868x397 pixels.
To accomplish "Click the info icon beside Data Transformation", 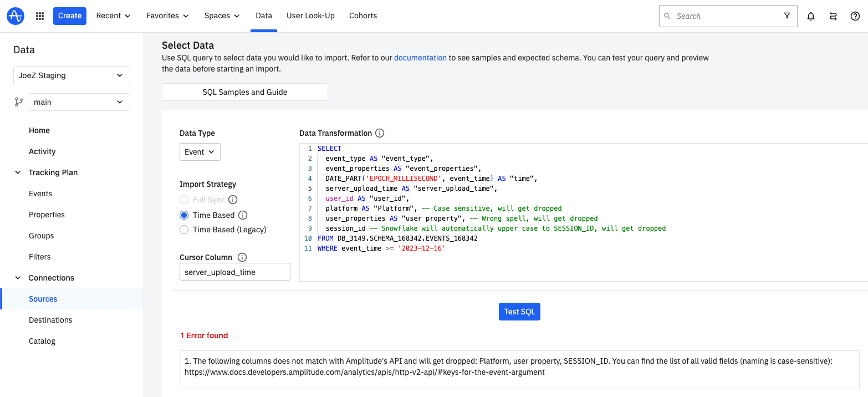I will 380,133.
